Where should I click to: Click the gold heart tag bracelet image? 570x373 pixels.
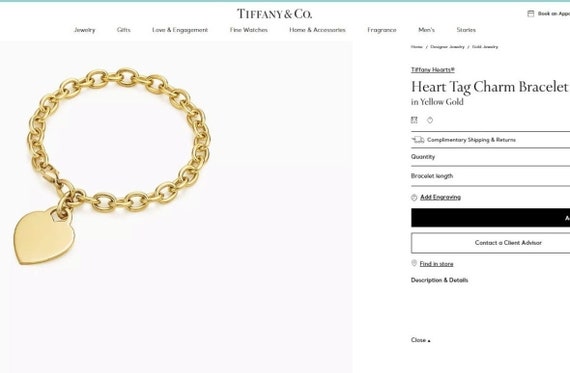[112, 165]
